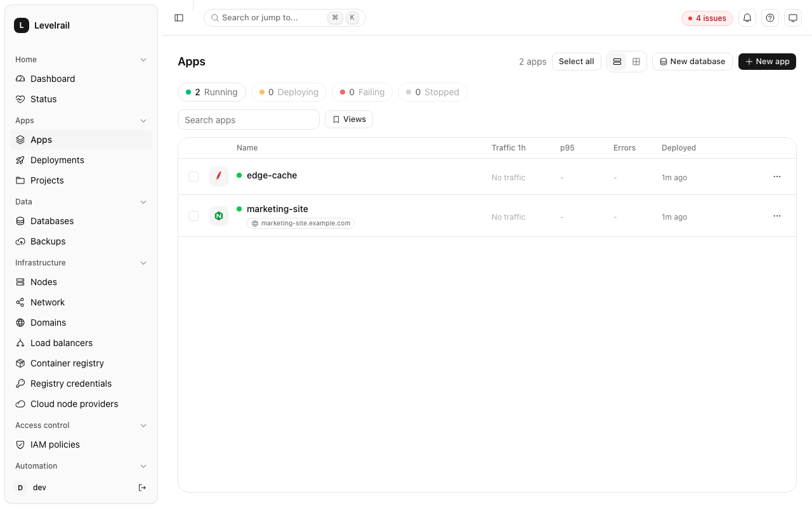Open Container registry
The width and height of the screenshot is (812, 508).
pos(81,363)
